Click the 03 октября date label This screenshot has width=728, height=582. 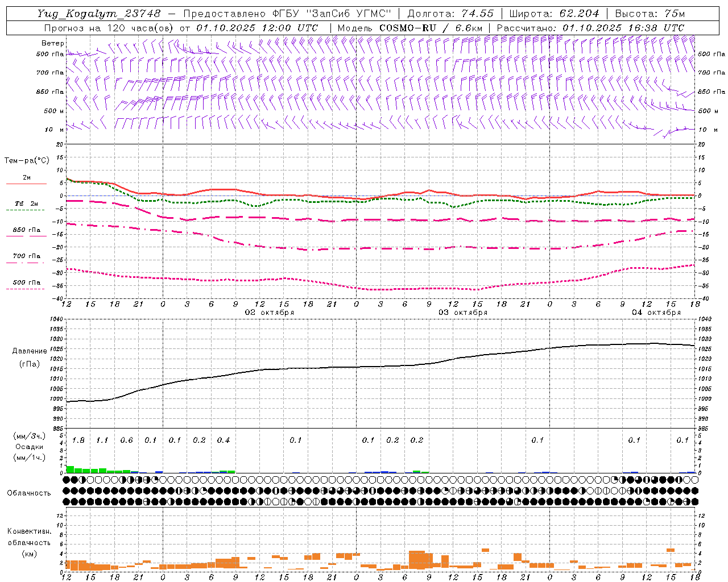[x=463, y=313]
